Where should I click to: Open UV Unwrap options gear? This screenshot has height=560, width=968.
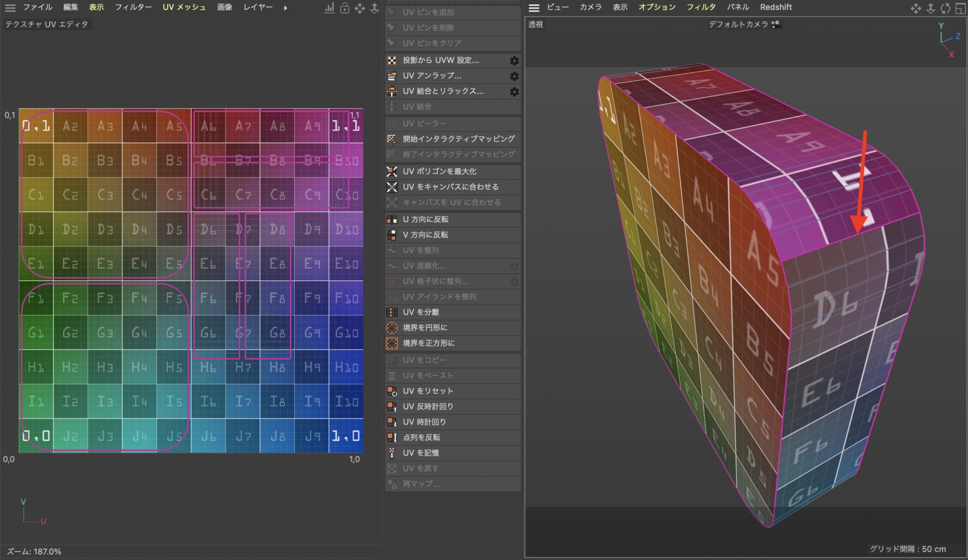(514, 76)
